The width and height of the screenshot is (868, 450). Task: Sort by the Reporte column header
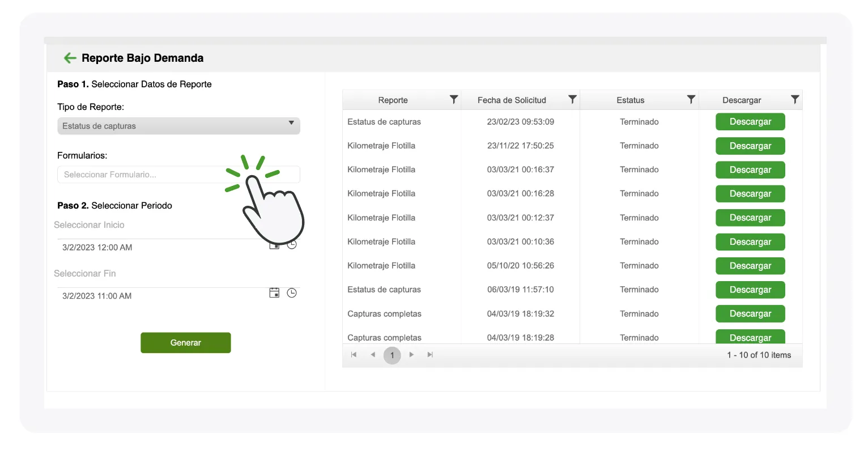393,100
